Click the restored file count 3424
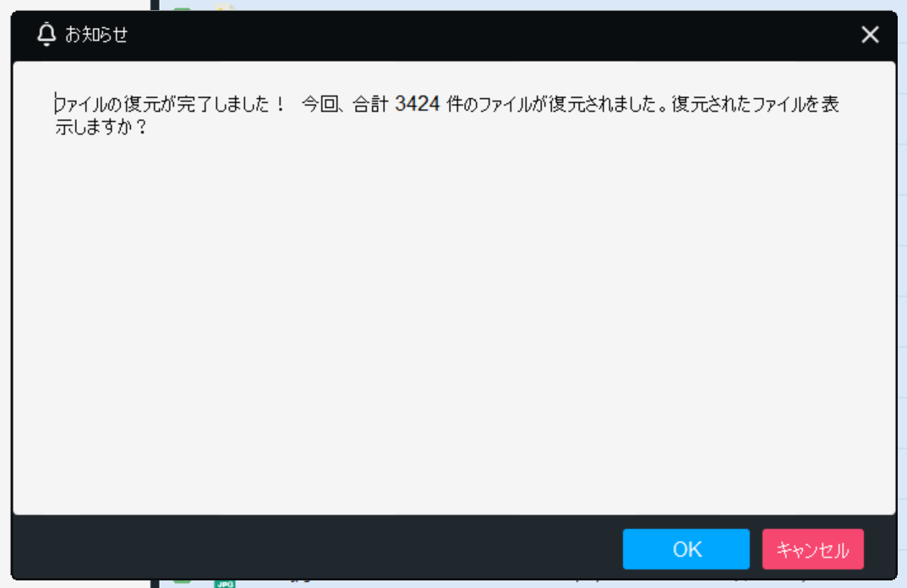Viewport: 907px width, 588px height. (417, 104)
